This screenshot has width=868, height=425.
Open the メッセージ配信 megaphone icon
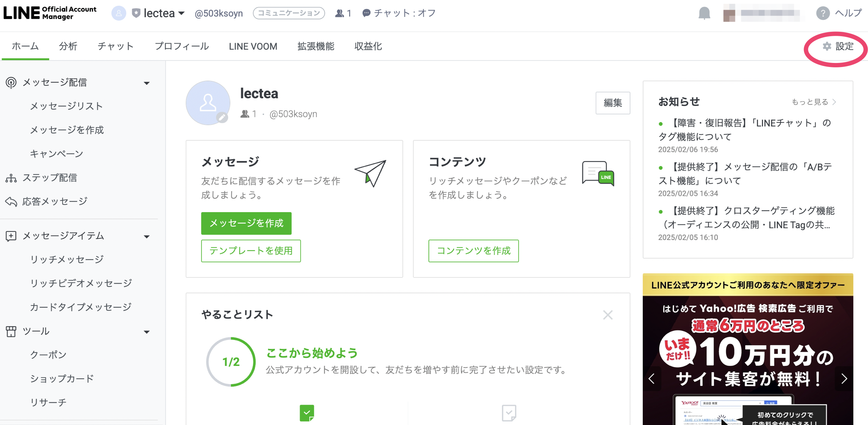(11, 82)
